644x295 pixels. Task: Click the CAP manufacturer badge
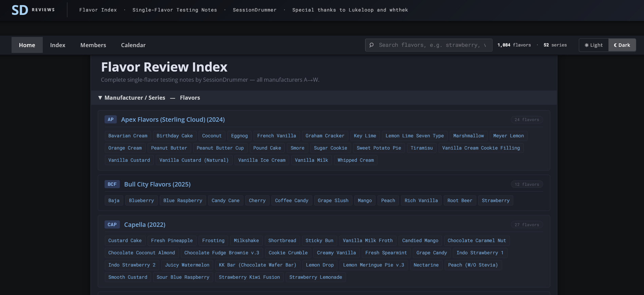coord(112,224)
